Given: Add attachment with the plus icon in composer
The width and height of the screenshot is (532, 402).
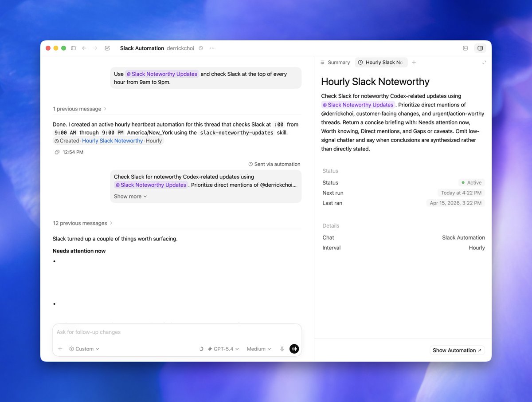Looking at the screenshot, I should pos(60,349).
